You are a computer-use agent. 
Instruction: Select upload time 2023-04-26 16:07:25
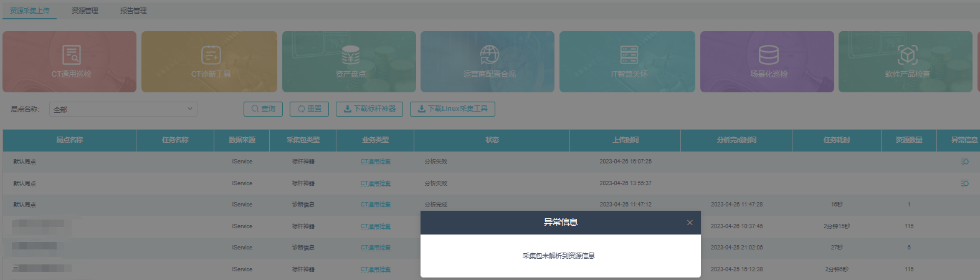(626, 162)
